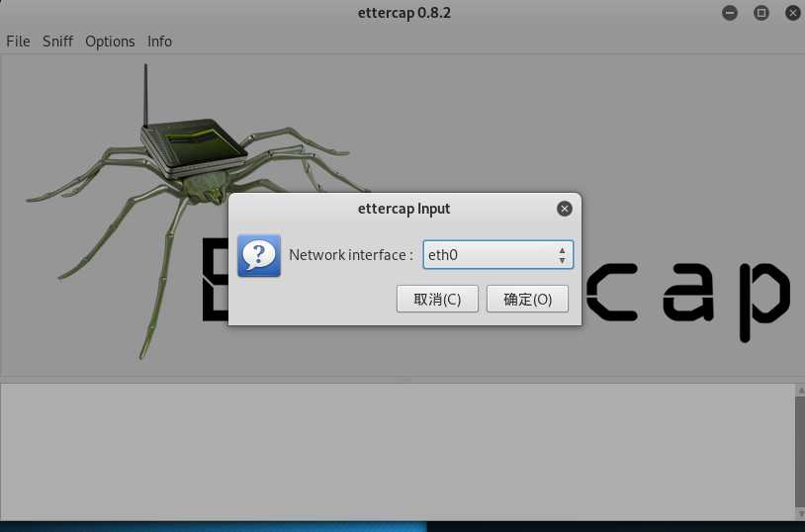Click the 'ettercap Input' dialog title
The width and height of the screenshot is (805, 532).
click(404, 209)
